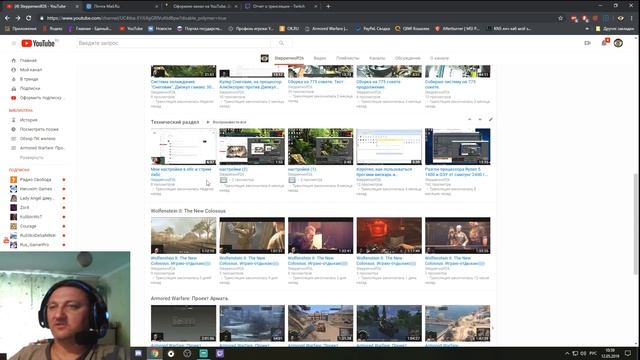Screen dimensions: 640x360
Task: Open Мои настройки в obs video thumbnail
Action: point(183,147)
